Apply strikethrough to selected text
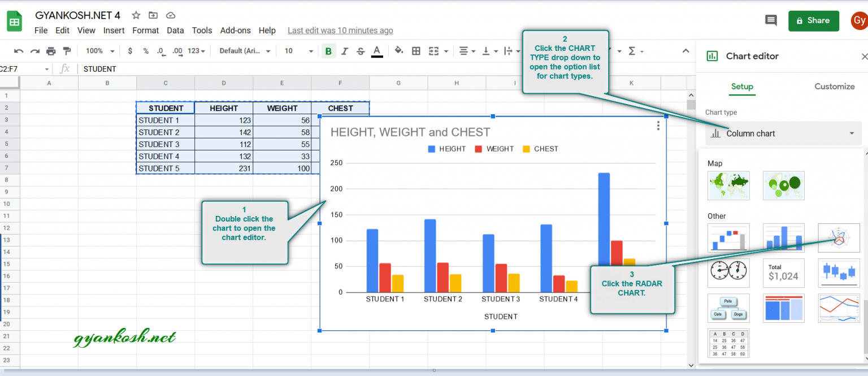Viewport: 868px width, 376px height. [x=361, y=51]
